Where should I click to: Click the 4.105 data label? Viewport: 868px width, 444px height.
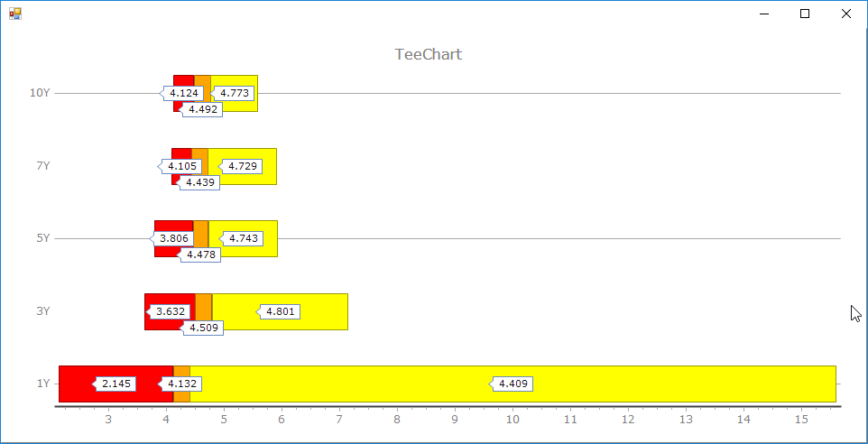(182, 166)
